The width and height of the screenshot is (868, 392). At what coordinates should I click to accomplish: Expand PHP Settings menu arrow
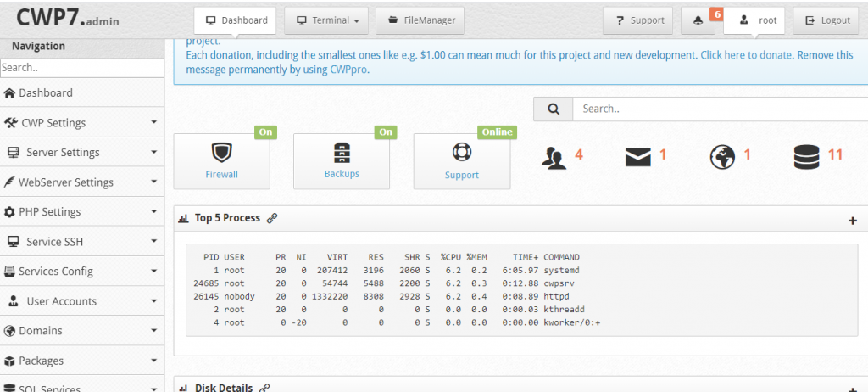154,211
